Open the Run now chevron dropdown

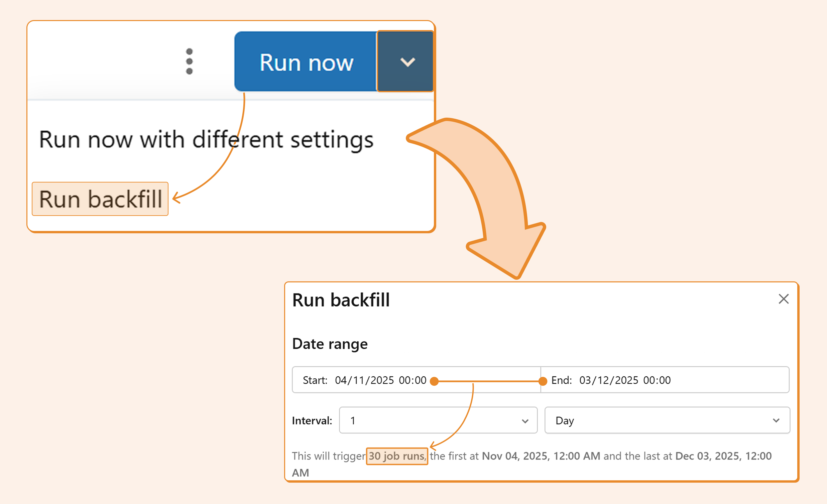point(405,61)
